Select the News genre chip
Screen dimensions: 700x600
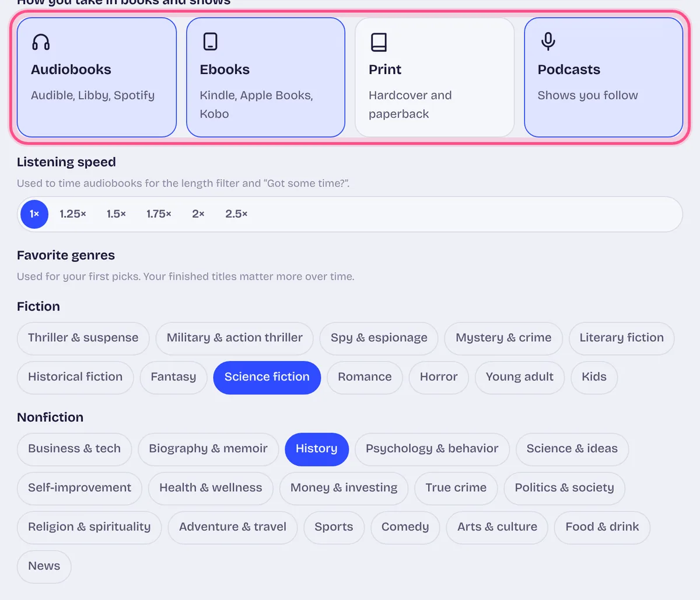(44, 566)
